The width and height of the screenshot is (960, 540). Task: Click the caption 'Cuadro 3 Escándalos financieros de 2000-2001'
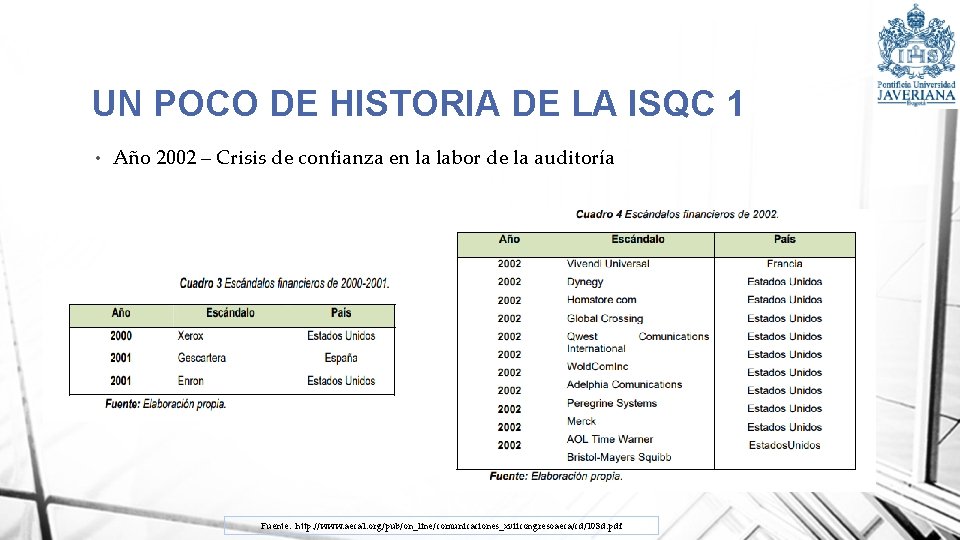pyautogui.click(x=284, y=283)
